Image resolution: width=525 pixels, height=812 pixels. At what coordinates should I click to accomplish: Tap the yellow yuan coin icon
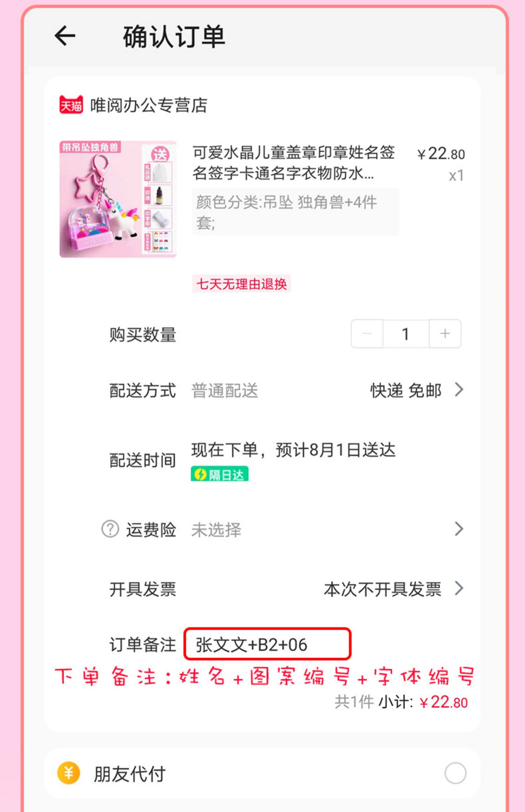(x=69, y=773)
